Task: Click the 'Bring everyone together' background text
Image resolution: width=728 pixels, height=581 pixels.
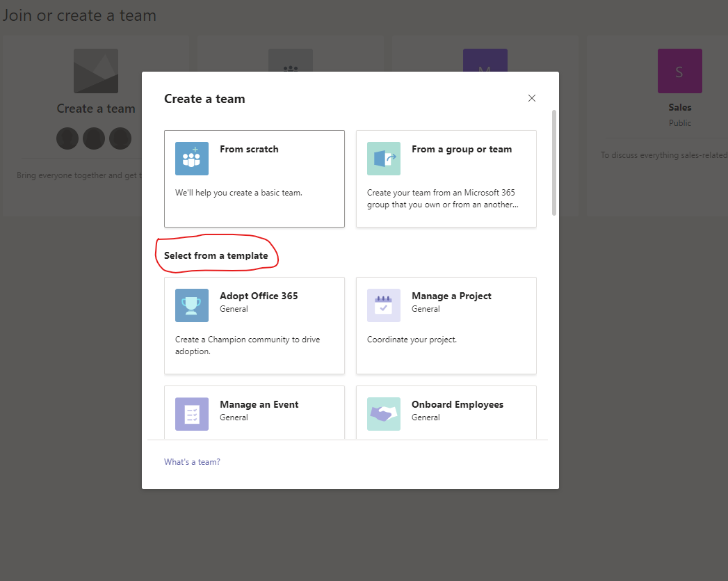Action: click(79, 175)
